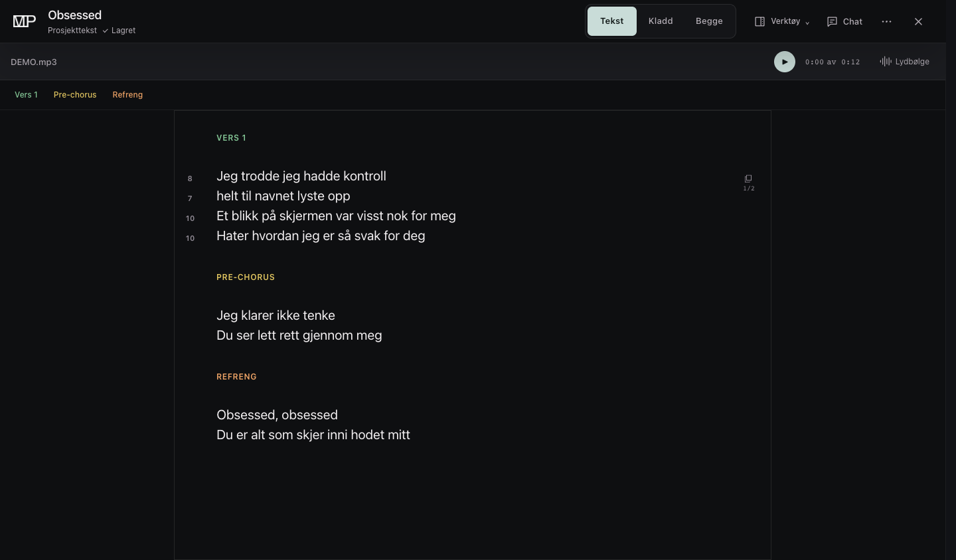The height and width of the screenshot is (560, 956).
Task: Click line "Du ser lett rett gjennom meg"
Action: 299,335
